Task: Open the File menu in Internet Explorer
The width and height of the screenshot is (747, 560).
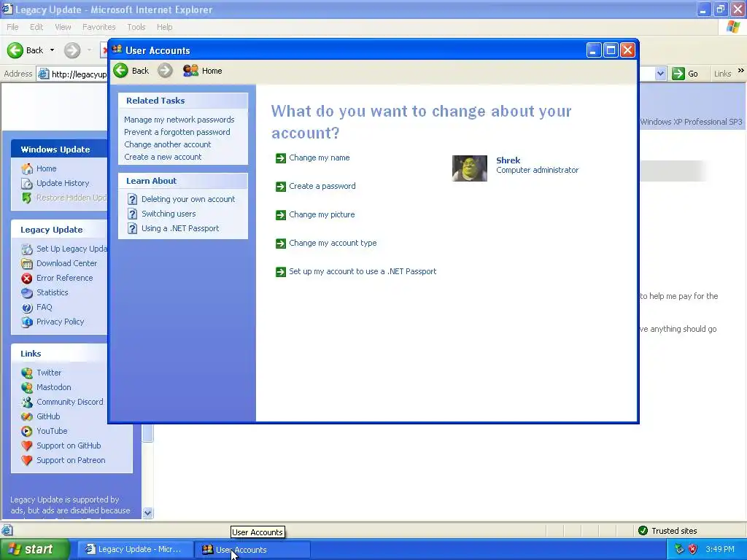Action: (12, 27)
